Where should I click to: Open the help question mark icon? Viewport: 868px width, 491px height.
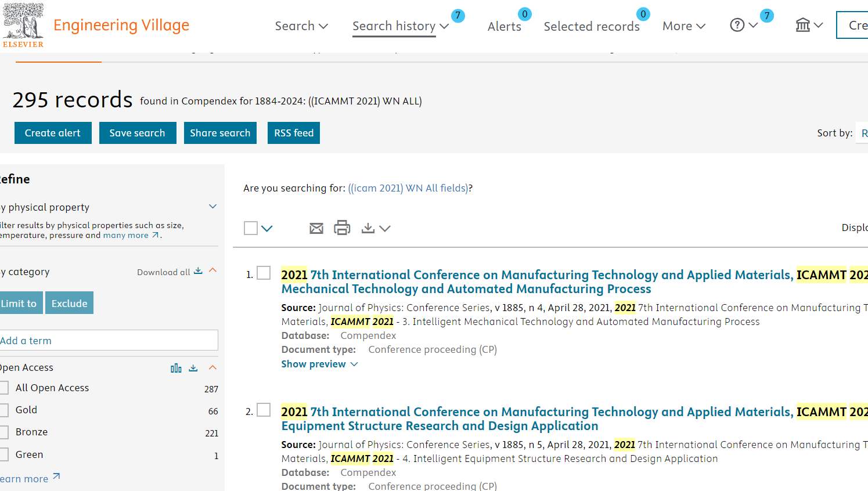[x=737, y=26]
